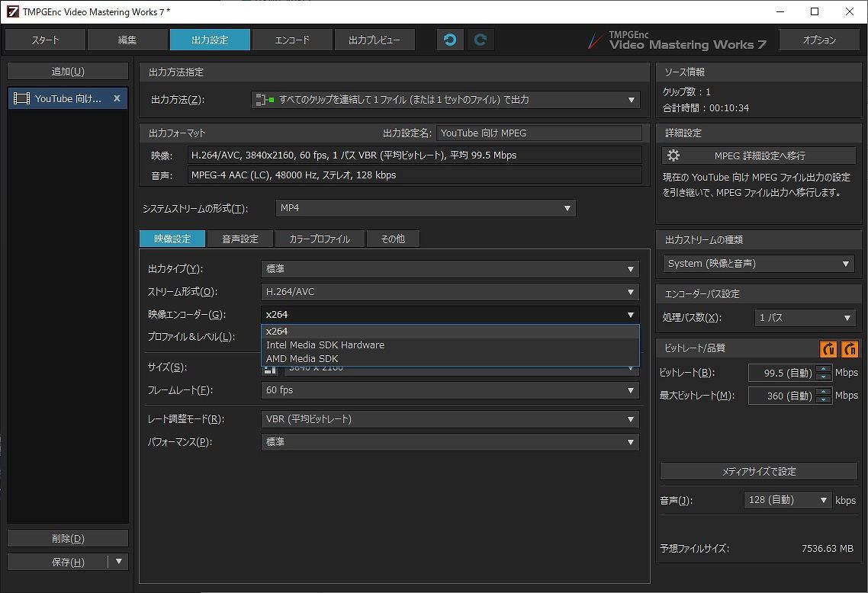Open the 音声(J) 128 kbps dropdown

pos(788,500)
